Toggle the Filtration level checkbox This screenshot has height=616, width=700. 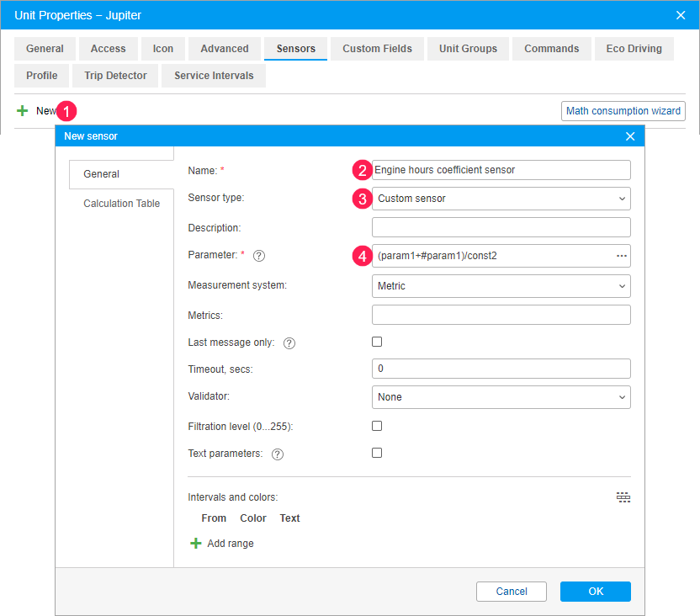[377, 426]
